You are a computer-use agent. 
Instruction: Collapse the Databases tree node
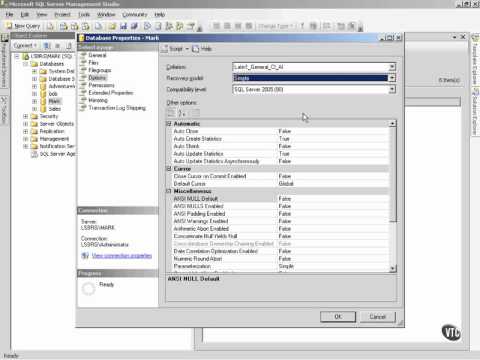point(26,64)
